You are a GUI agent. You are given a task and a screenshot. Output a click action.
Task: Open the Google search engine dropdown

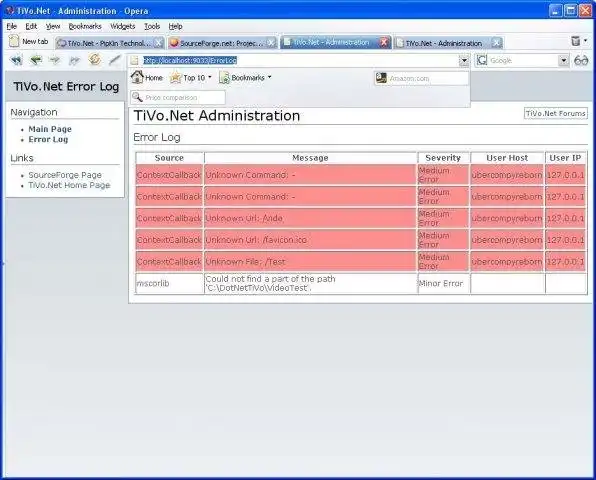(x=564, y=60)
